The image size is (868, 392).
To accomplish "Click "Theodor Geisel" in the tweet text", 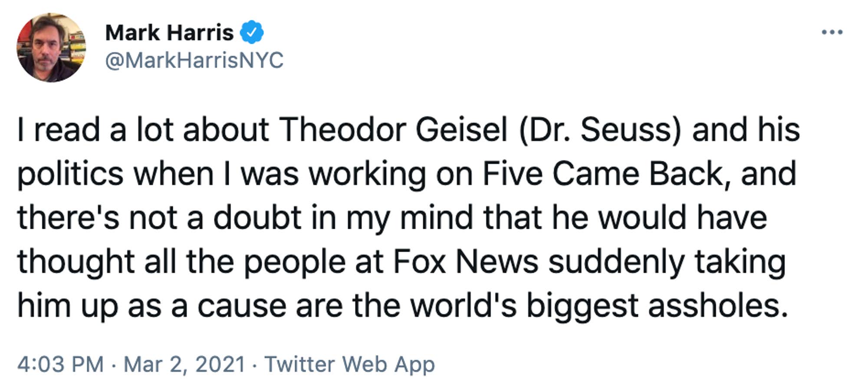I will tap(393, 130).
